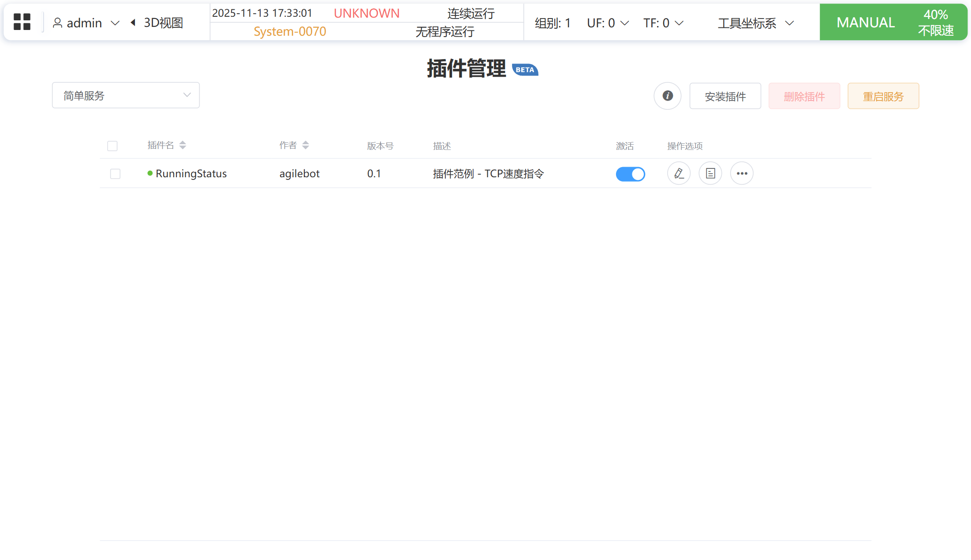Open the UF: 0 user frame selector
Image resolution: width=971 pixels, height=560 pixels.
click(608, 23)
